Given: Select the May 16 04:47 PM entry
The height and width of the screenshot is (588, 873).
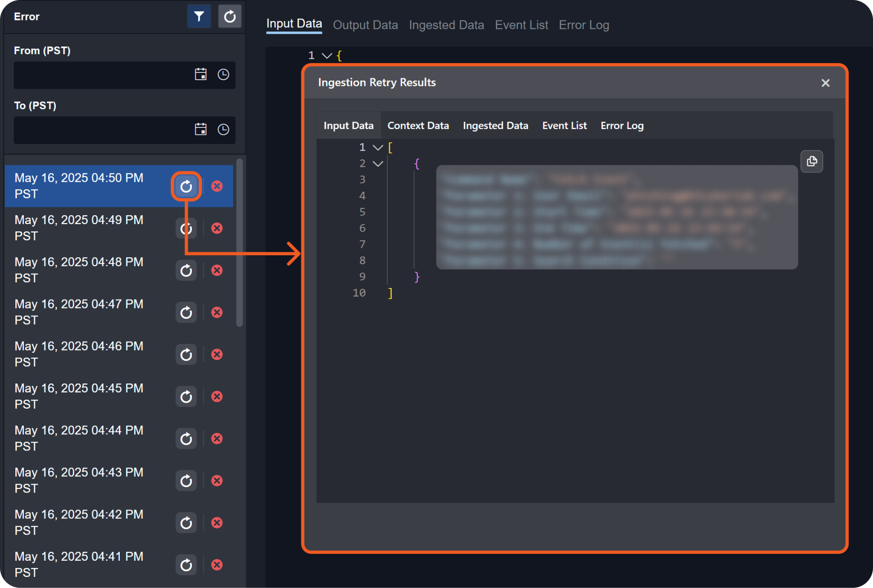Looking at the screenshot, I should (x=79, y=312).
